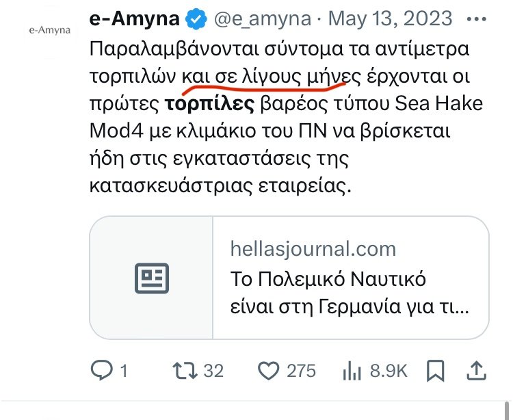Screen dimensions: 513x420
Task: Bookmark the post with the bookmark icon
Action: [435, 371]
